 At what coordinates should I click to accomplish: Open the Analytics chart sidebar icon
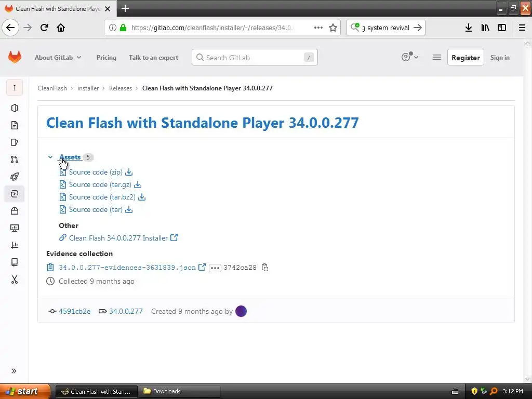point(14,245)
